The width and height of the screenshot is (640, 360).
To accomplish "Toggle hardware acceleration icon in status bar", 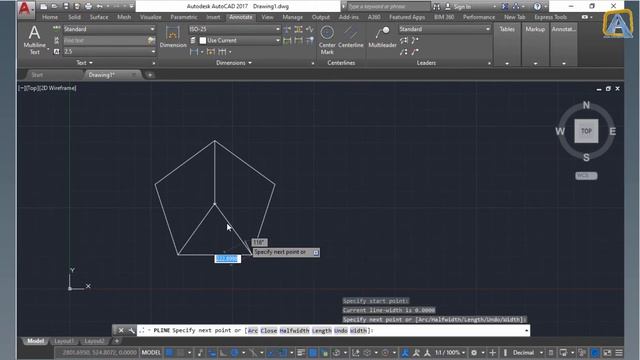I will tap(595, 353).
